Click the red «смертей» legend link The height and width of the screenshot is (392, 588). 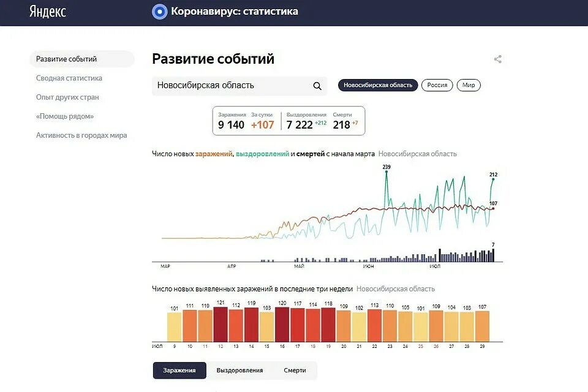pyautogui.click(x=311, y=154)
